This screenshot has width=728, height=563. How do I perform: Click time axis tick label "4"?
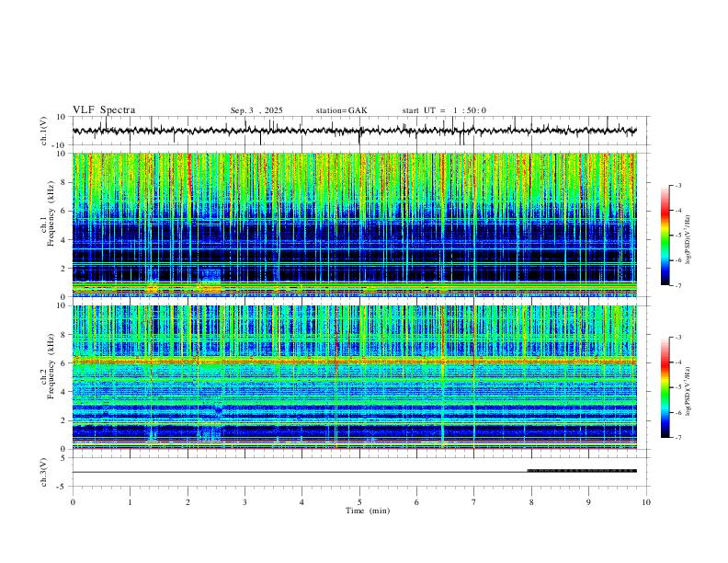point(301,502)
